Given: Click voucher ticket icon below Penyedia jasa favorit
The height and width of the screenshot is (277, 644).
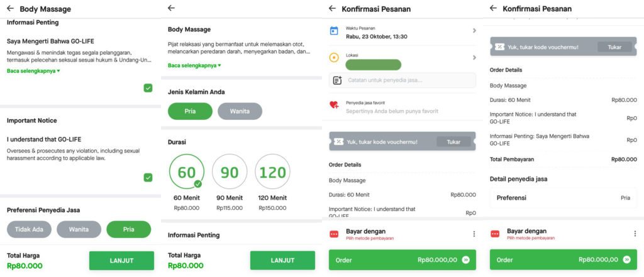Looking at the screenshot, I should (338, 141).
